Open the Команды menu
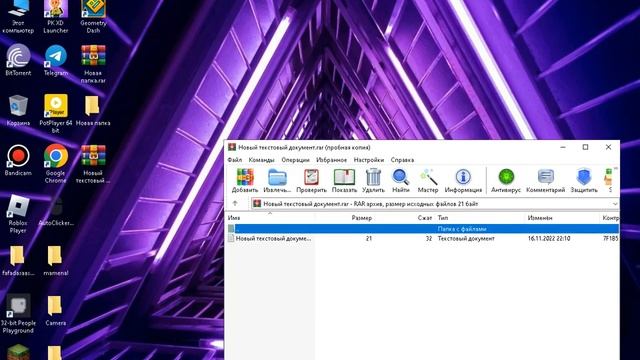Image resolution: width=640 pixels, height=360 pixels. (261, 160)
